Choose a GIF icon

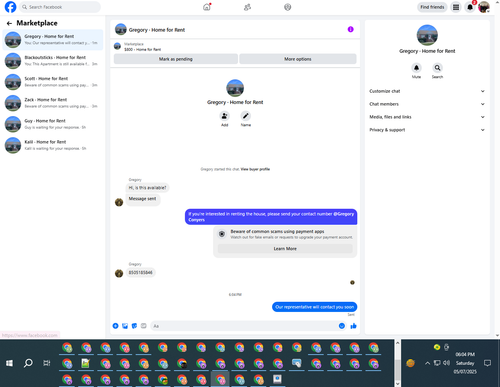pyautogui.click(x=144, y=326)
